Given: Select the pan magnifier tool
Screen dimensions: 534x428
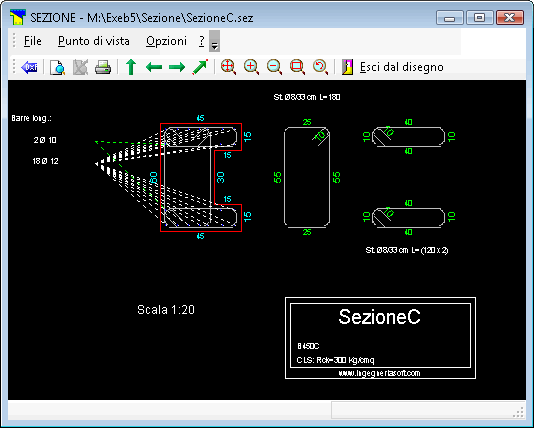Looking at the screenshot, I should 229,67.
